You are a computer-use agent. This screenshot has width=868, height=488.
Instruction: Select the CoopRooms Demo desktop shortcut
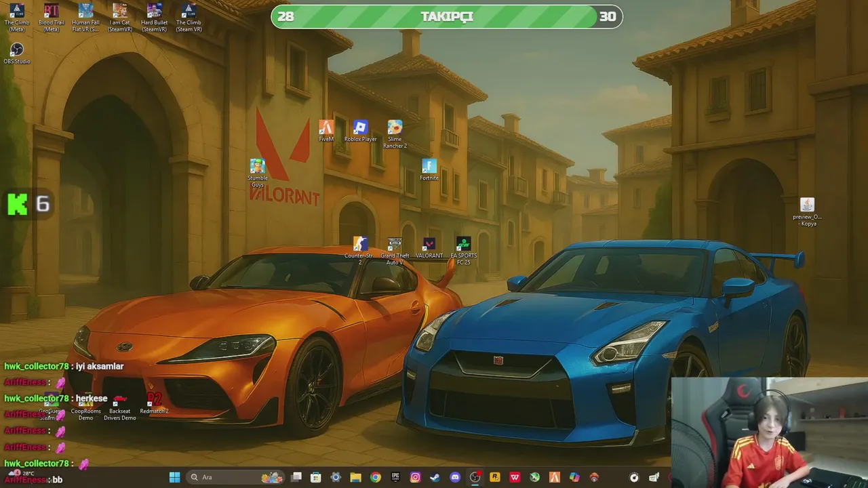tap(85, 408)
